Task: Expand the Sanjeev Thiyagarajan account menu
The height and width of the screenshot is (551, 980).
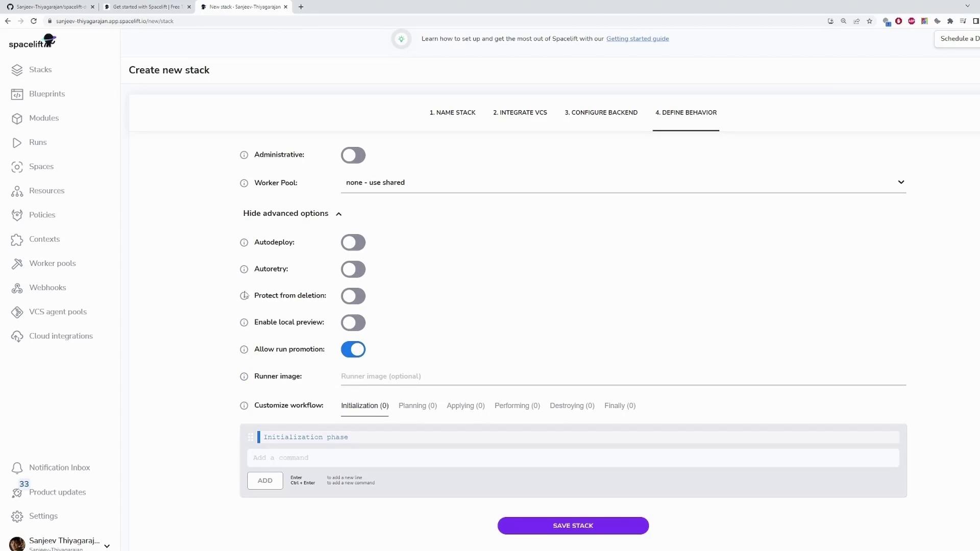Action: pos(107,545)
